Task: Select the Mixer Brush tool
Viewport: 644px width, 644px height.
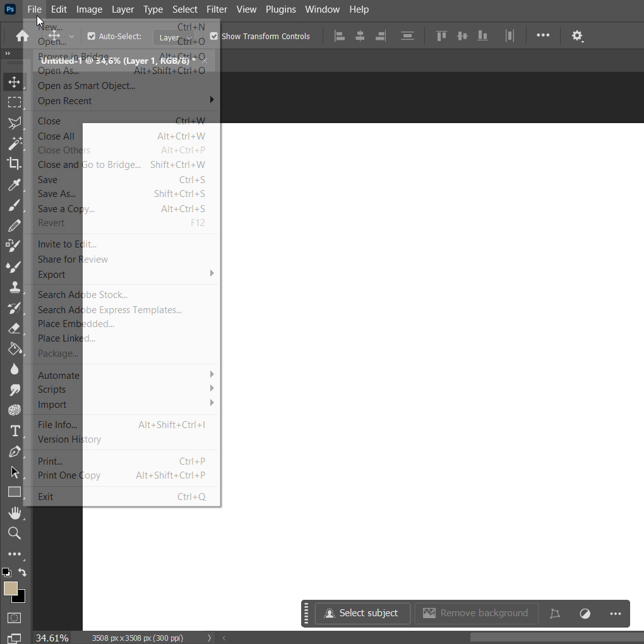Action: point(15,266)
